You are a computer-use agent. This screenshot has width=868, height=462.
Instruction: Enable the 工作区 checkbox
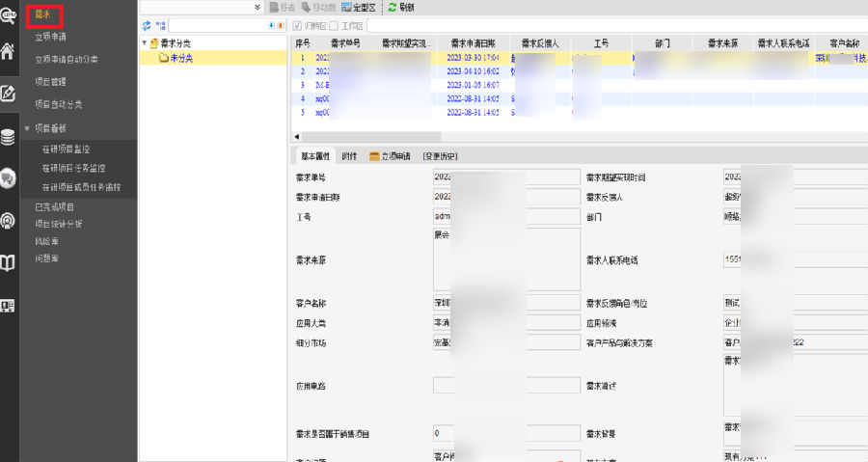coord(334,25)
